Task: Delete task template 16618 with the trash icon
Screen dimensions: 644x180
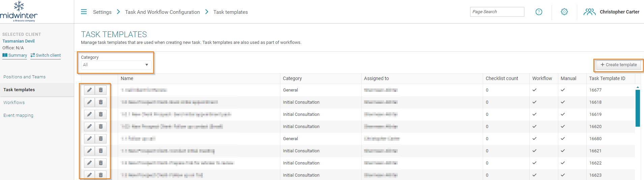Action: point(101,102)
